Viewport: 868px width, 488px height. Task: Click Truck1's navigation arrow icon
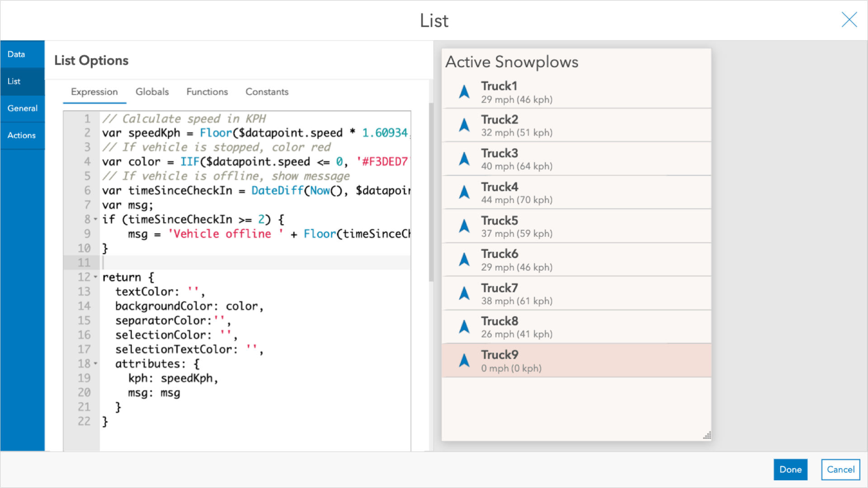[x=464, y=91]
